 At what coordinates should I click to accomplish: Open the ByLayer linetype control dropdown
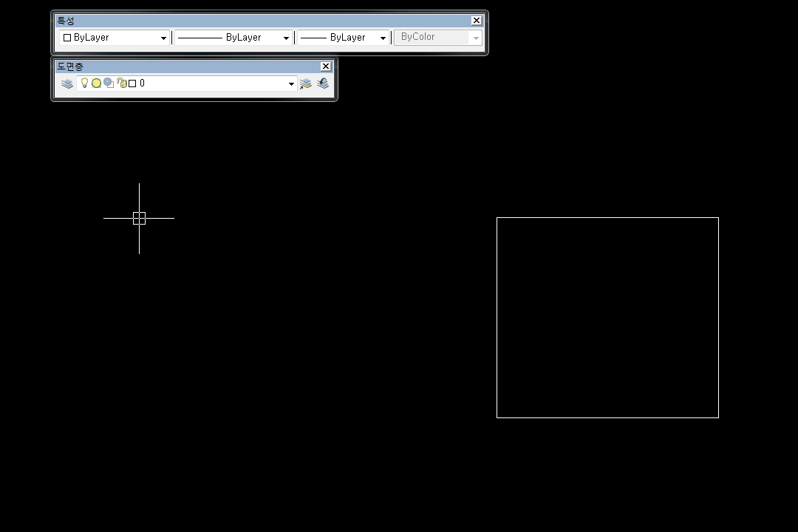pyautogui.click(x=233, y=38)
